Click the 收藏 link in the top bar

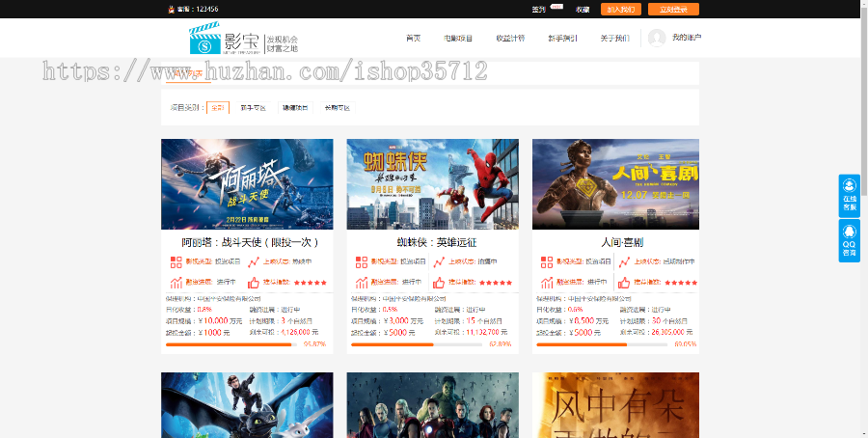click(583, 10)
